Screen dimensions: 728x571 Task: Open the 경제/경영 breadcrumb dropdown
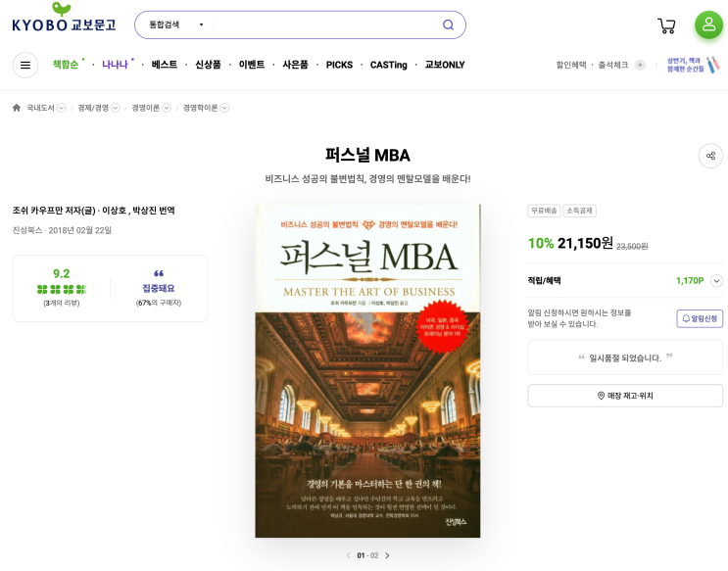click(116, 108)
